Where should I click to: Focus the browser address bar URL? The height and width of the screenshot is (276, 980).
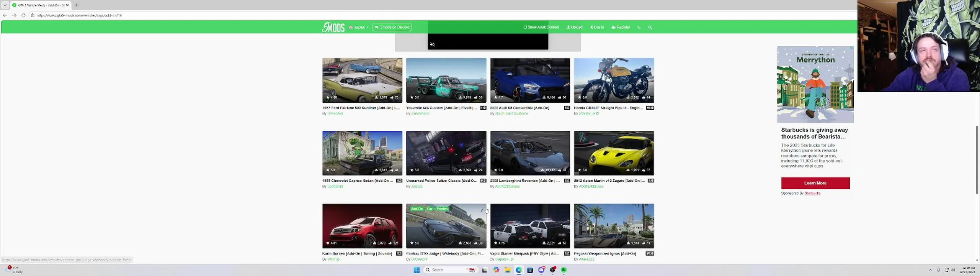pos(79,15)
